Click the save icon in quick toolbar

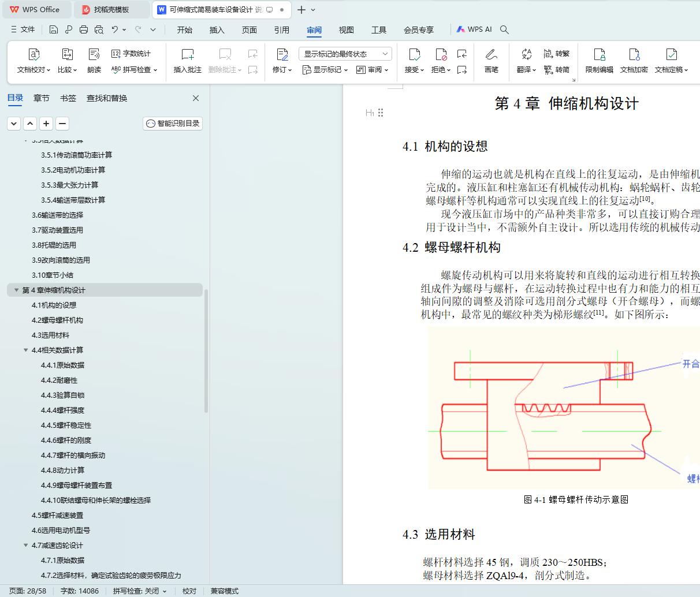[x=54, y=29]
